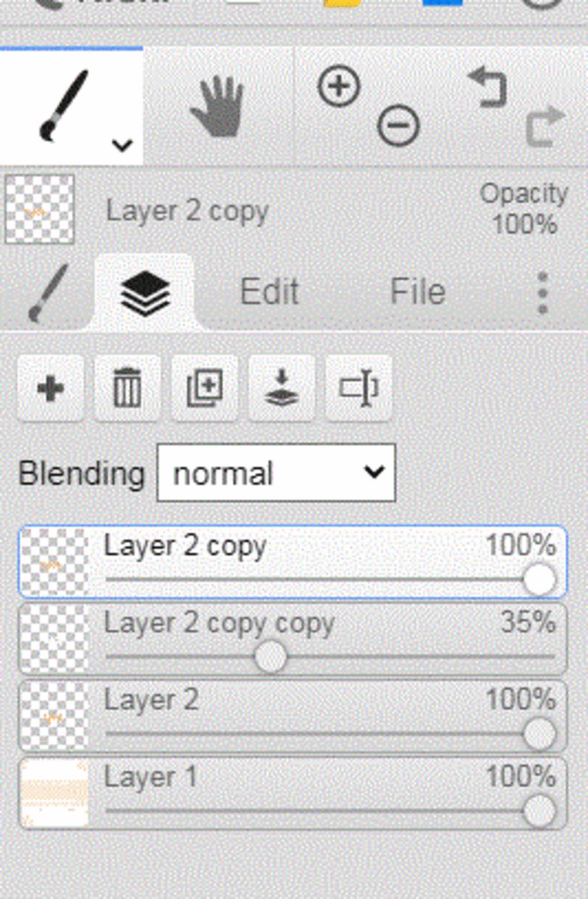Viewport: 588px width, 899px height.
Task: Duplicate the current layer
Action: click(204, 389)
